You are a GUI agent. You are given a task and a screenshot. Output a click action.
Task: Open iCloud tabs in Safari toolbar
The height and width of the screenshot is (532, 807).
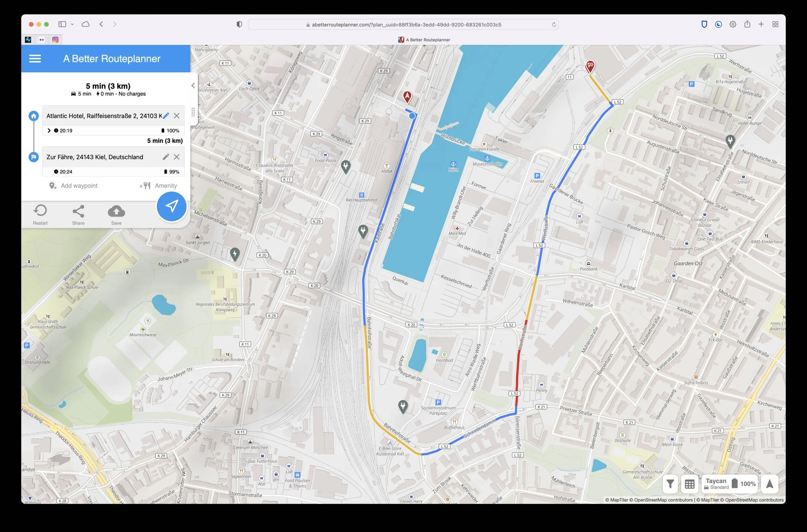point(85,24)
